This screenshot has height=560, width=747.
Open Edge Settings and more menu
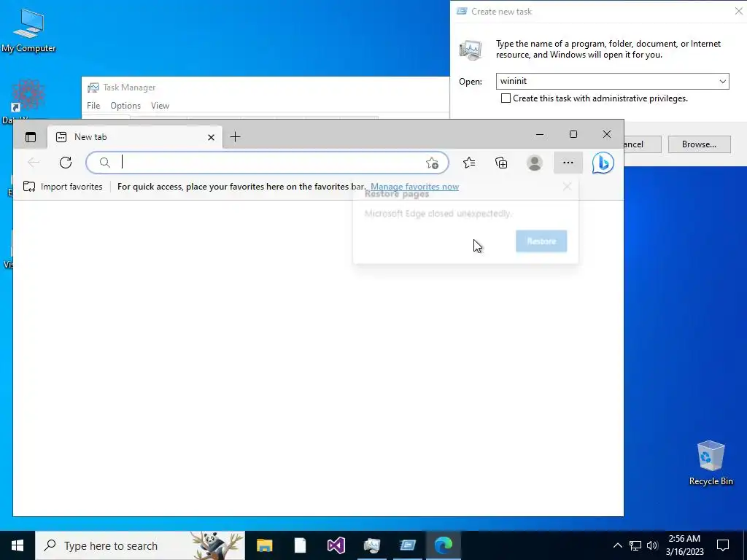pos(568,163)
